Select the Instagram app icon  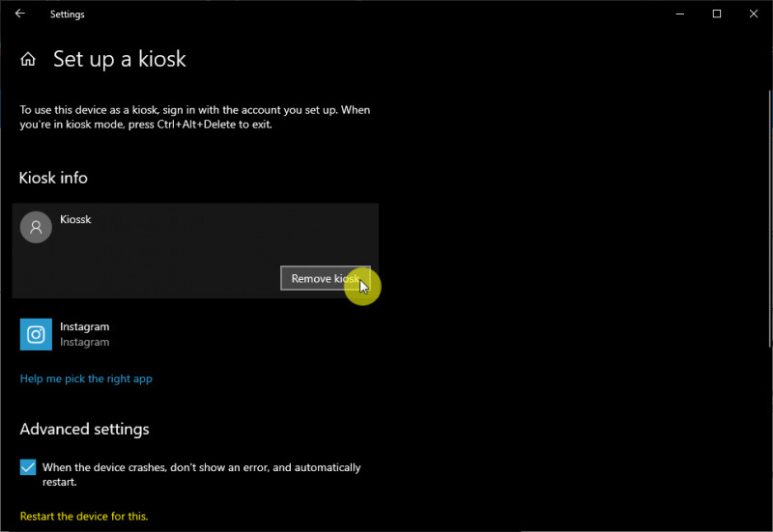36,334
